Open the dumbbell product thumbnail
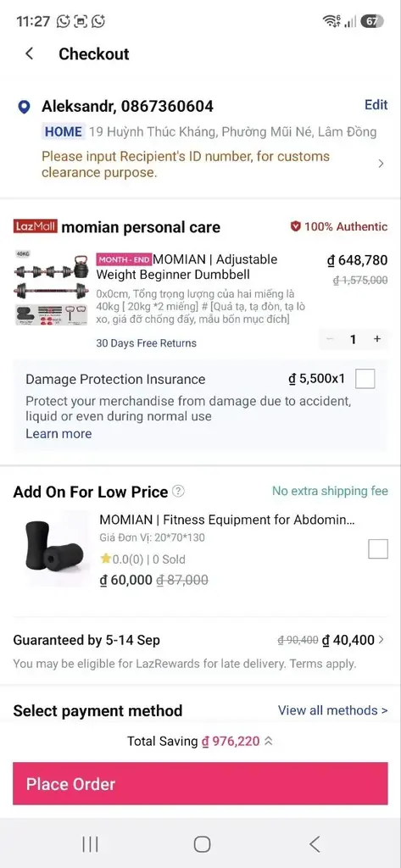The width and height of the screenshot is (401, 868). (52, 288)
